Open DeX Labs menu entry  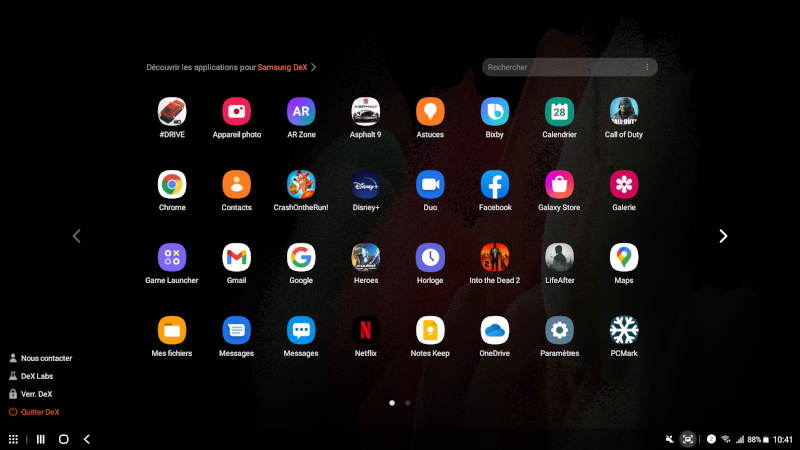(x=31, y=376)
